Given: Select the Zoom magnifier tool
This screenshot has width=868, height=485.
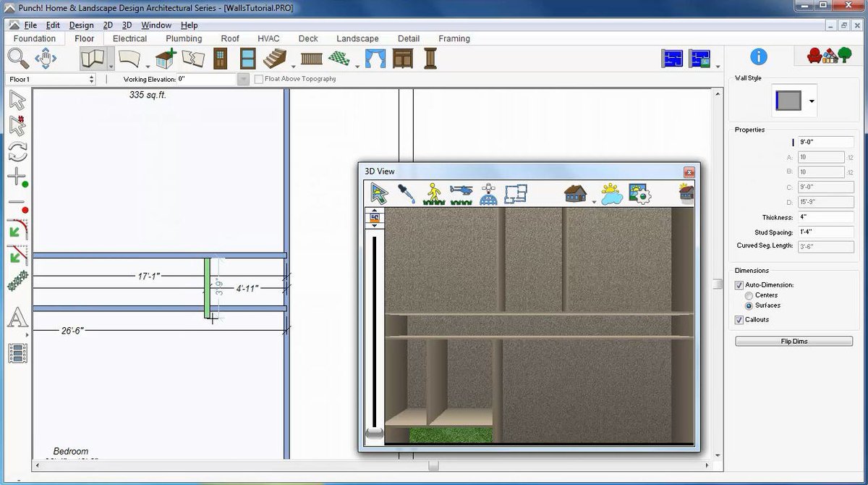Looking at the screenshot, I should (x=19, y=57).
